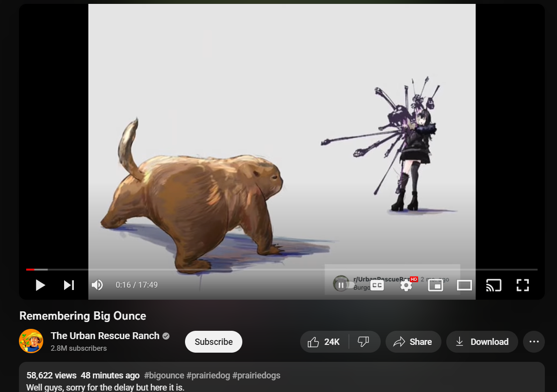557x392 pixels.
Task: Open The Urban Rescue Ranch channel avatar
Action: click(31, 341)
